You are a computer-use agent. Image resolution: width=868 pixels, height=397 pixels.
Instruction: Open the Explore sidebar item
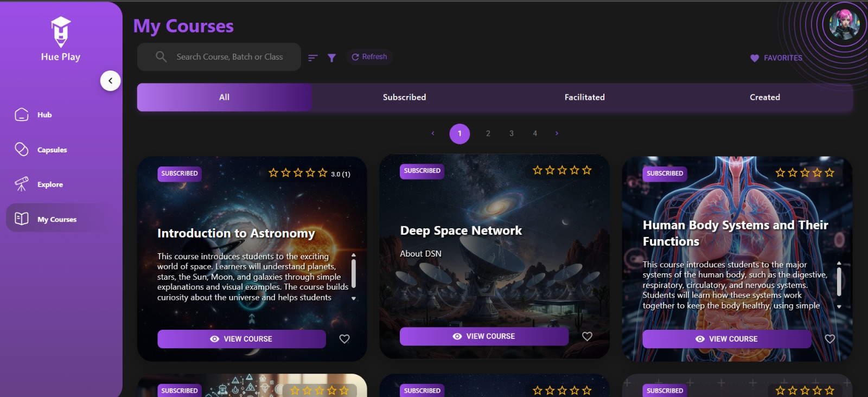pos(61,184)
